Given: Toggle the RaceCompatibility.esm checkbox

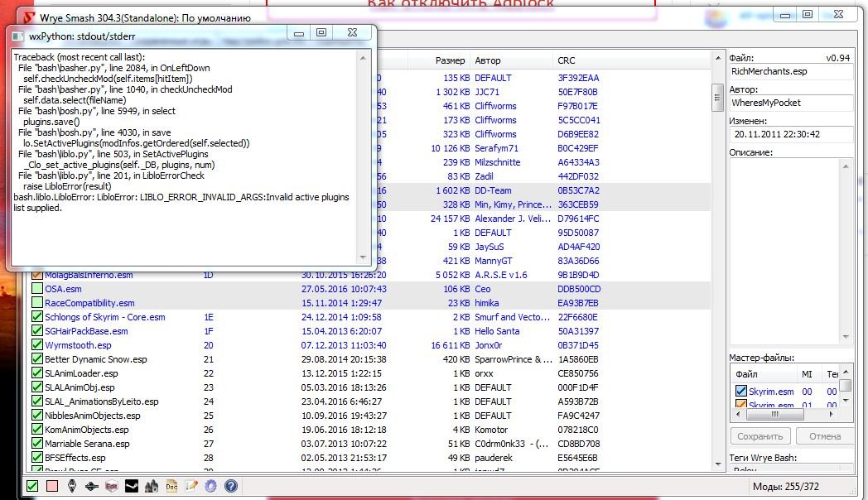Looking at the screenshot, I should (x=37, y=303).
